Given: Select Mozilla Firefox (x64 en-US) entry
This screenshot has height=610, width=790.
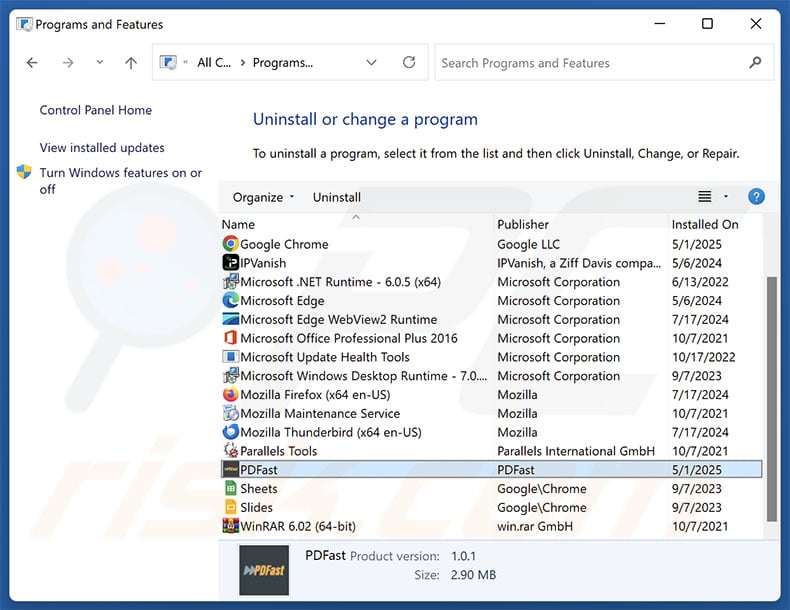Looking at the screenshot, I should click(x=315, y=394).
